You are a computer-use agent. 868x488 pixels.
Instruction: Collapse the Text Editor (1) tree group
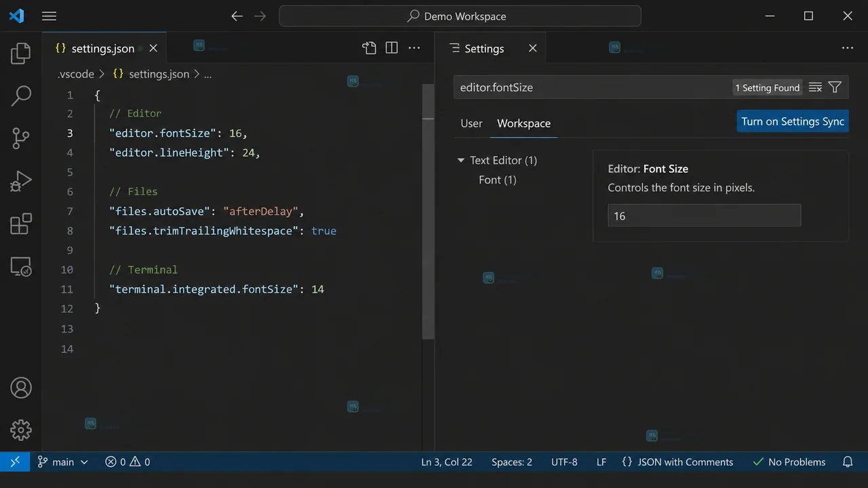[x=462, y=161]
